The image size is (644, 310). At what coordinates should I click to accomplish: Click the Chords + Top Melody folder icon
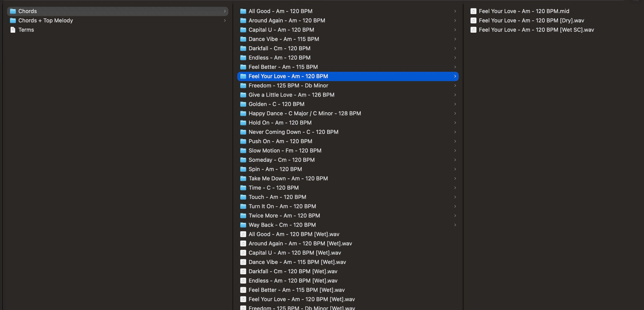13,20
